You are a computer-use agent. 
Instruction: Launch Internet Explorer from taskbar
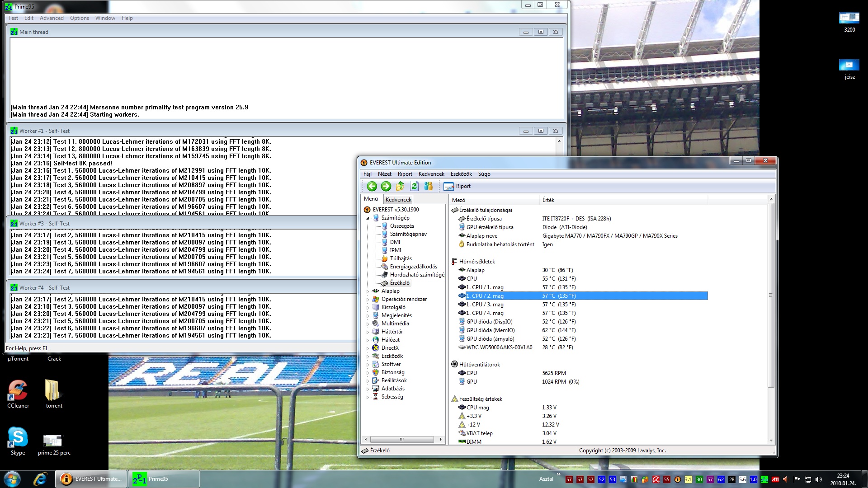[x=40, y=479]
